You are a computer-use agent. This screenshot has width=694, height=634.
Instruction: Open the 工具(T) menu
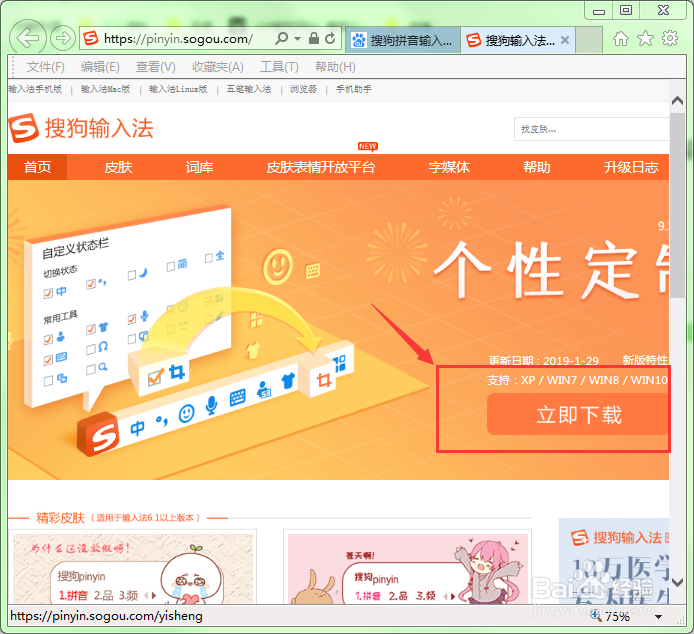(x=279, y=67)
